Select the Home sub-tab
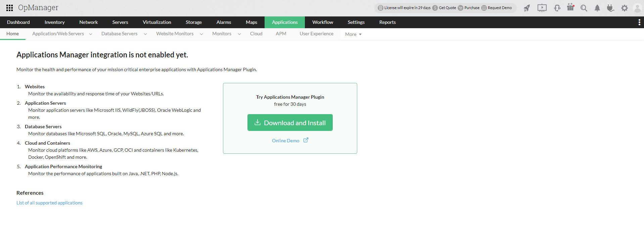This screenshot has width=644, height=238. (x=13, y=34)
